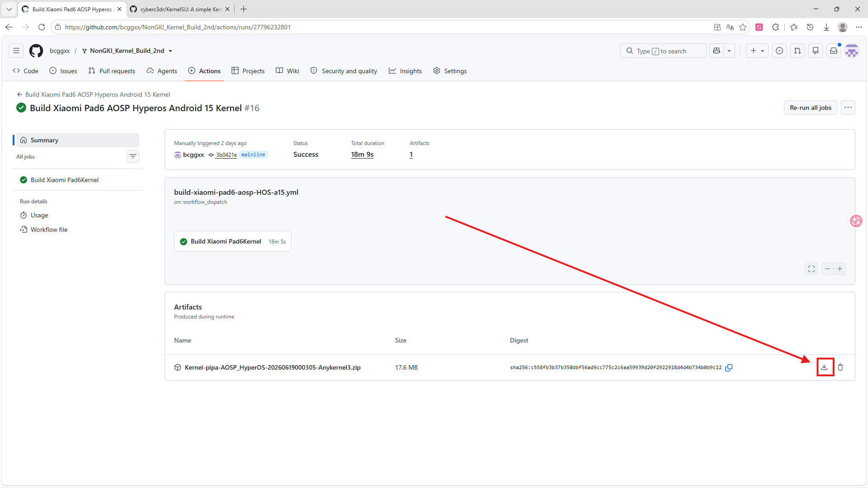The image size is (868, 488).
Task: Zoom in the workflow graph
Action: point(840,269)
